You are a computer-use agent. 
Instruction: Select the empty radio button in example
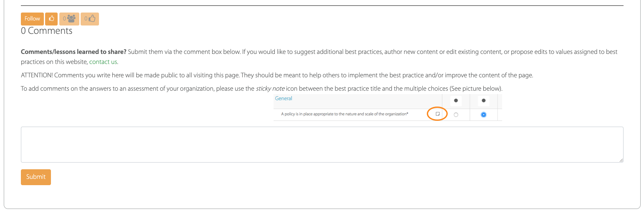[456, 115]
